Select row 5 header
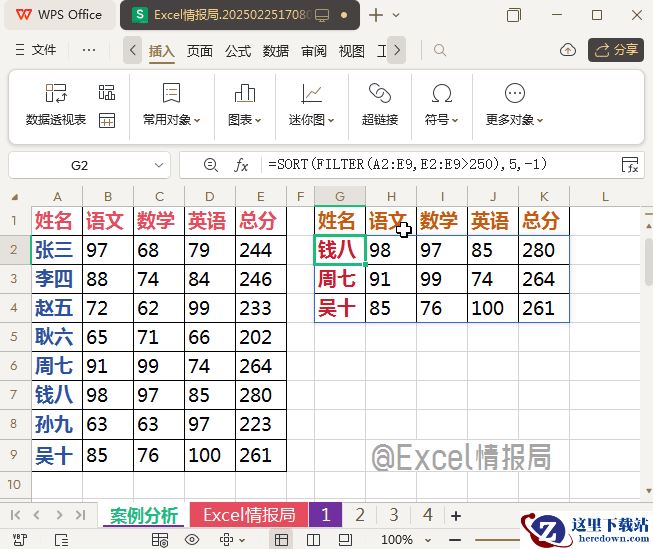 (14, 337)
